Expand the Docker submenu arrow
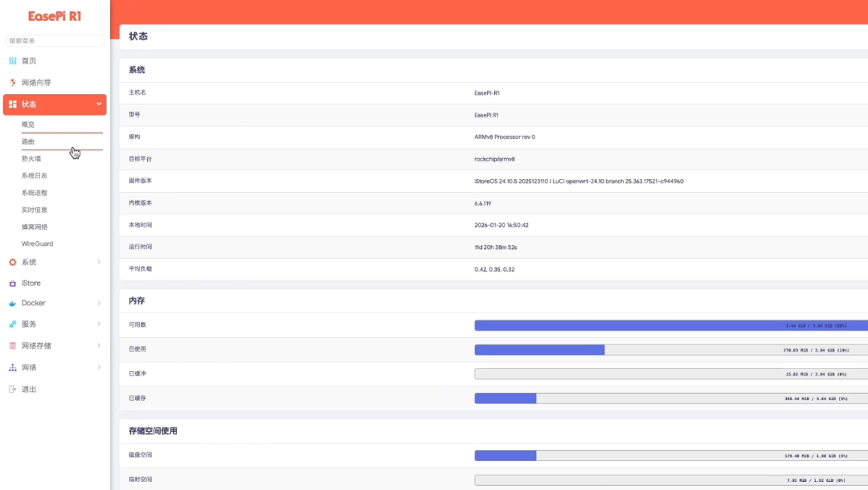 click(x=99, y=304)
